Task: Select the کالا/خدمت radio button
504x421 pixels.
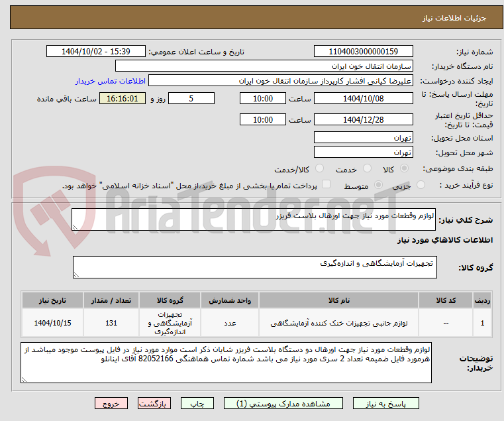Action: [x=319, y=168]
